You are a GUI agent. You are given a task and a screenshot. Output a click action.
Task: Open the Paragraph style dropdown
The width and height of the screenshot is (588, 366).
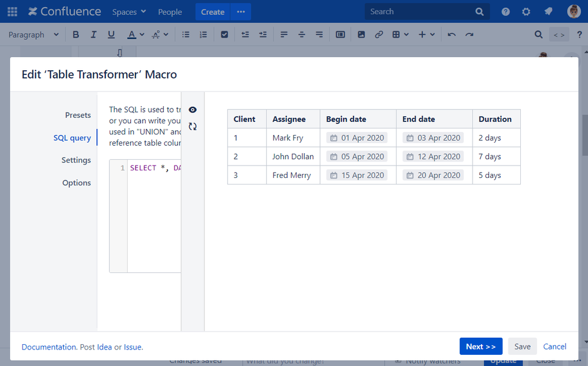(x=34, y=35)
